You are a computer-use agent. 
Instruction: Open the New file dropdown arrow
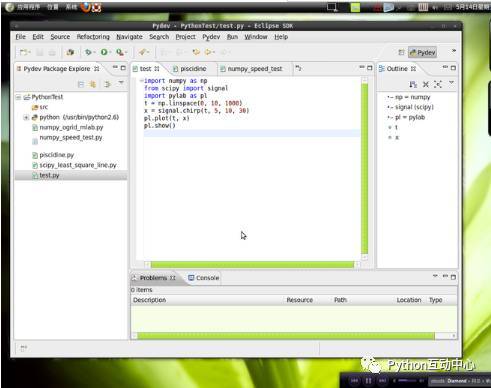coord(29,53)
